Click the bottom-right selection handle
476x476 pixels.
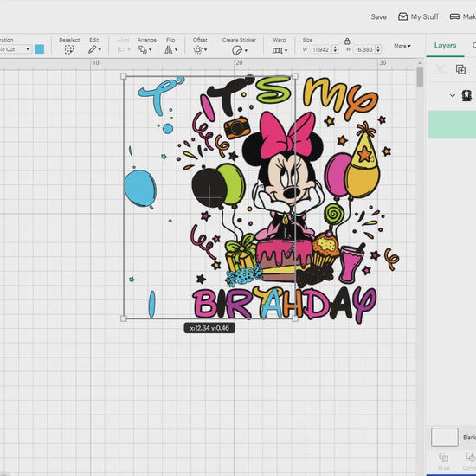tap(295, 318)
